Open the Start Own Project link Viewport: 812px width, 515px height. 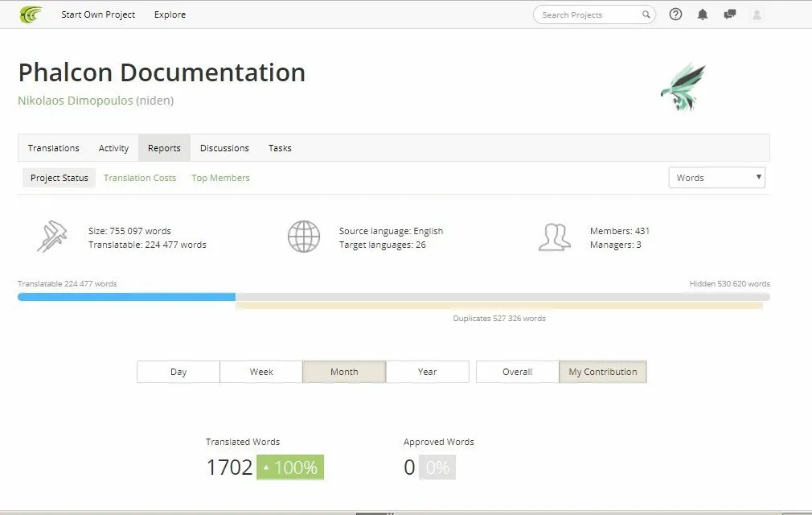point(98,14)
